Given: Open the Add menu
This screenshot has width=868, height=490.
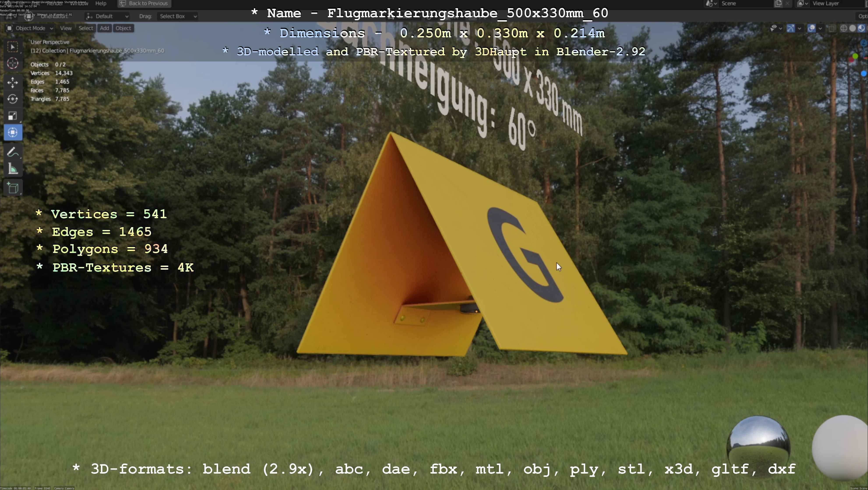Looking at the screenshot, I should tap(104, 28).
